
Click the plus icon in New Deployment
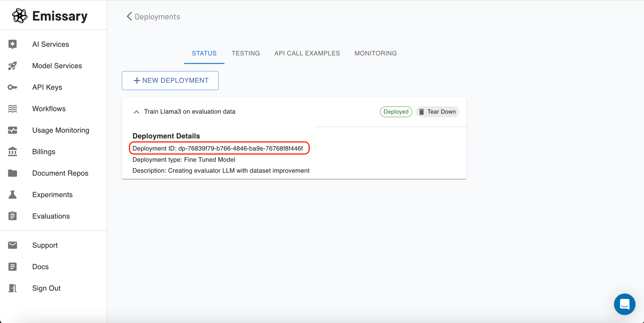tap(137, 81)
